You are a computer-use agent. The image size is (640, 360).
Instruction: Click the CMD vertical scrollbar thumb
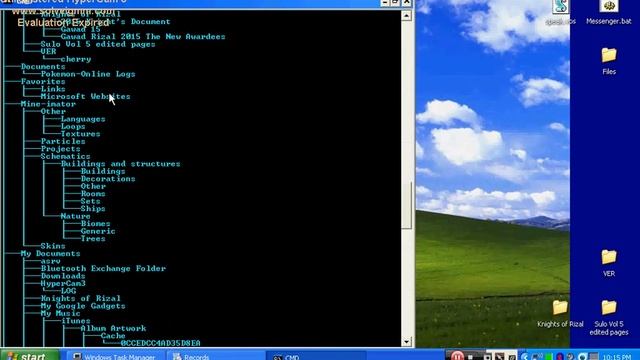tap(407, 205)
